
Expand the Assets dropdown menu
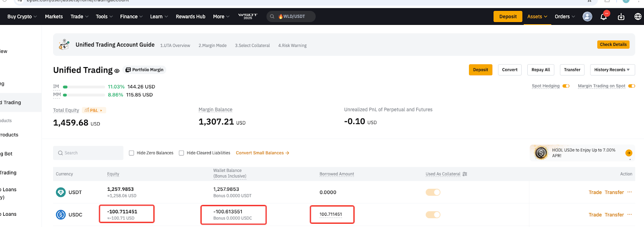pos(537,17)
